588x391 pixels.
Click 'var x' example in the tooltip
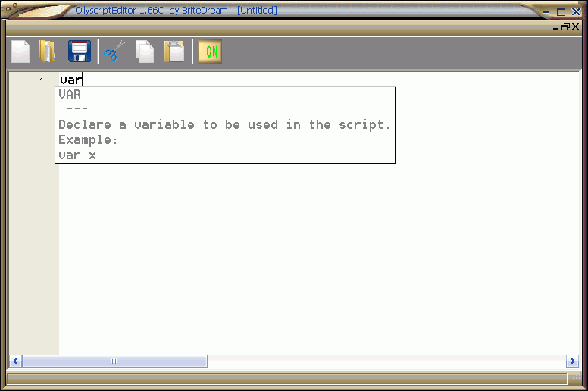77,155
